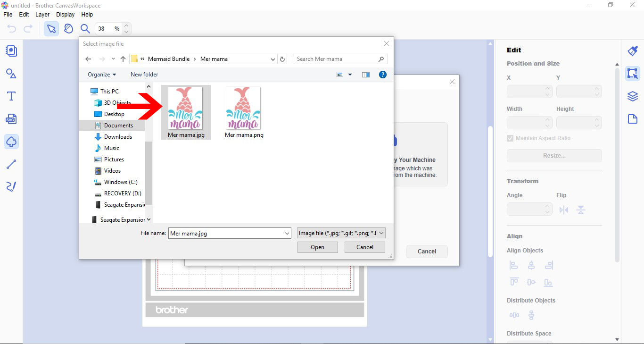Click the File name input field
644x344 pixels.
(x=230, y=233)
